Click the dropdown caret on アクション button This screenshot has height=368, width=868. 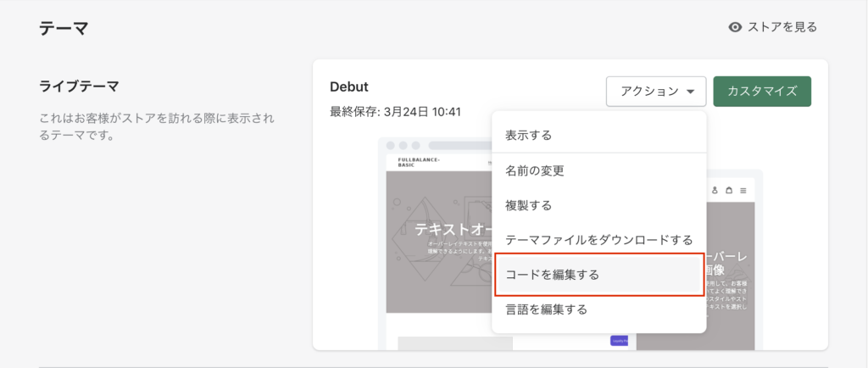pos(691,92)
